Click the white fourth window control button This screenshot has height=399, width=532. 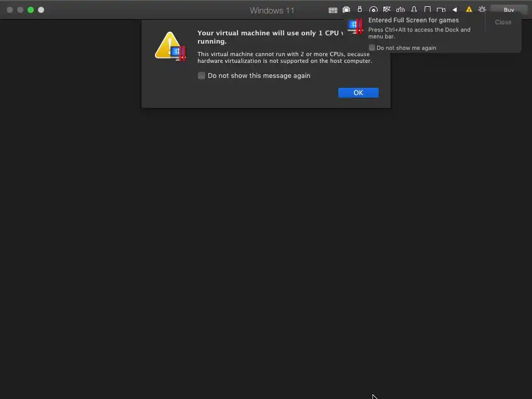(41, 10)
